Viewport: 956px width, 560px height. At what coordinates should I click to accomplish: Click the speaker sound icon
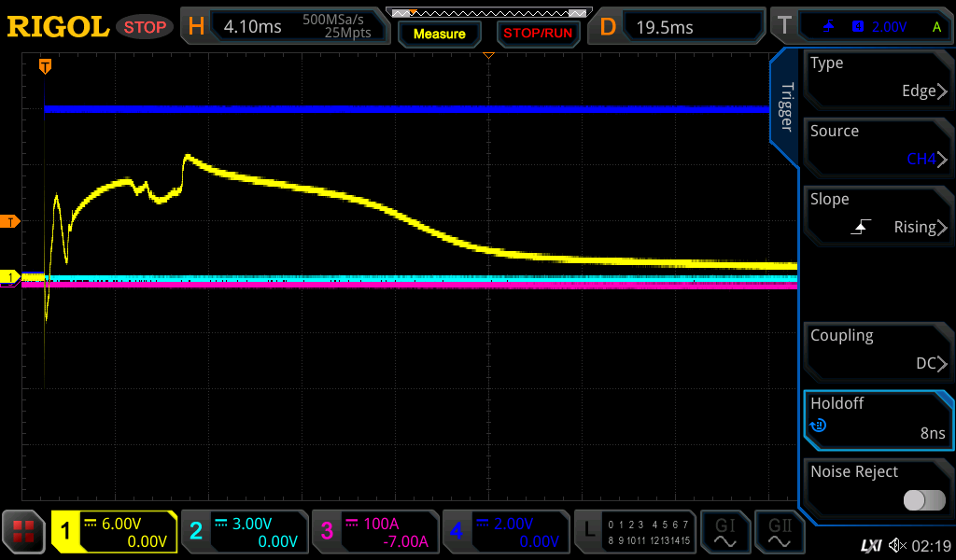(897, 545)
